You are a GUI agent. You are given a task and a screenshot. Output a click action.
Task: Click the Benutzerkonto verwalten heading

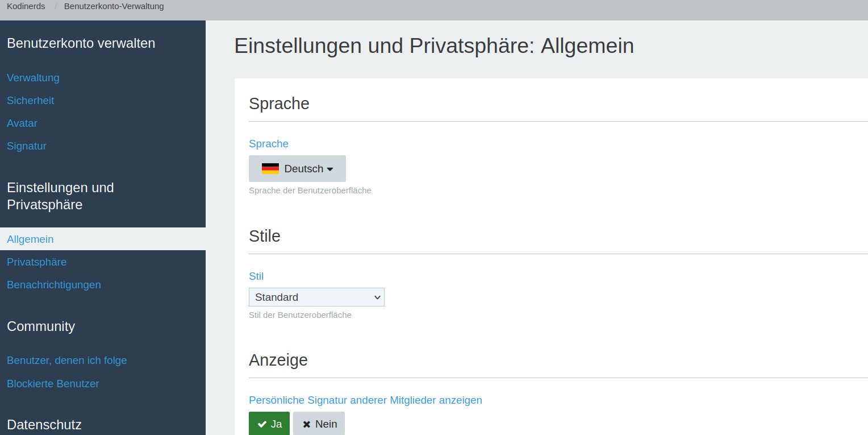81,43
